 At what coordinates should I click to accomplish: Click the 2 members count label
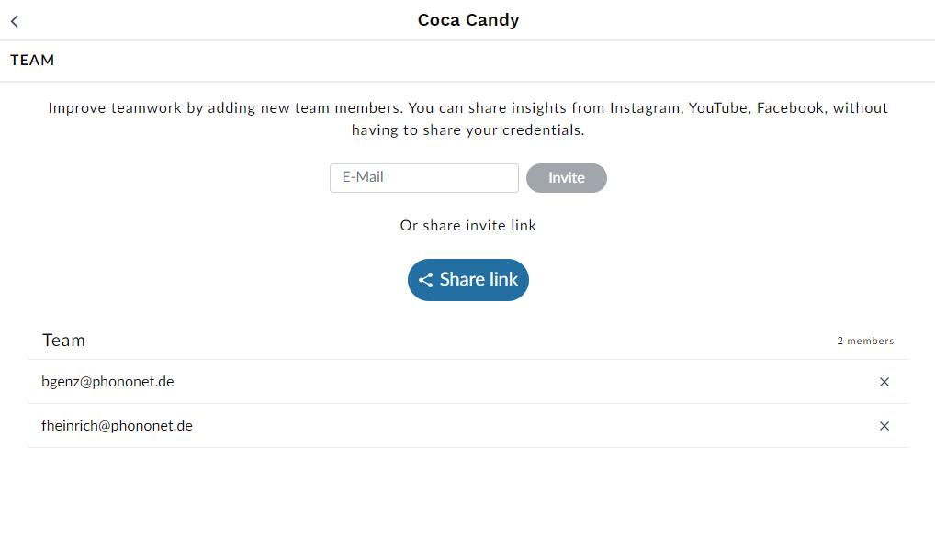[865, 341]
